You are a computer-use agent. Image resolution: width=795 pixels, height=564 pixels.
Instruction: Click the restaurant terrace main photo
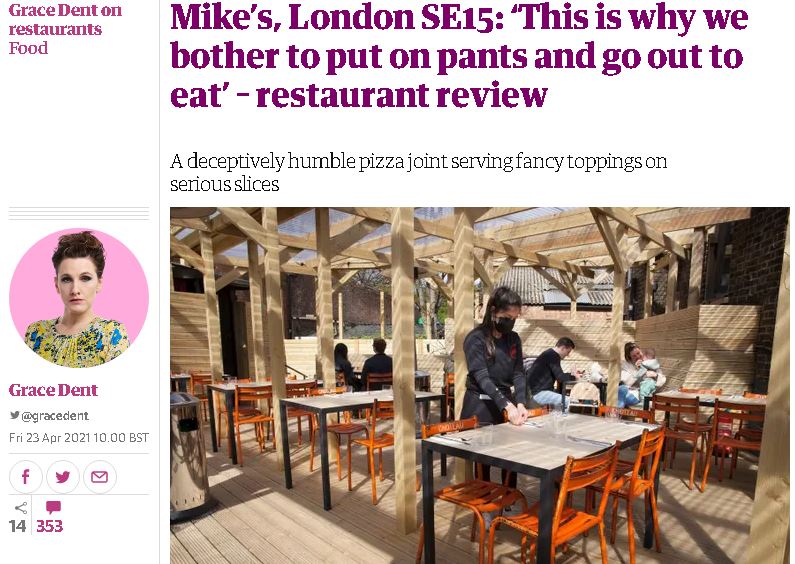[480, 385]
